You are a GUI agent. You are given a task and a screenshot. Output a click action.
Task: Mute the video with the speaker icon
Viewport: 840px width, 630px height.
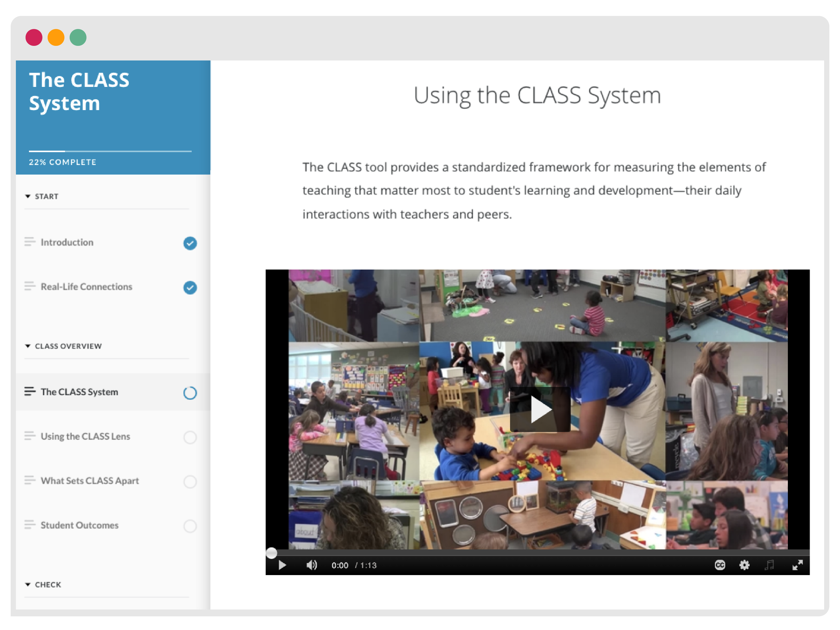click(311, 565)
